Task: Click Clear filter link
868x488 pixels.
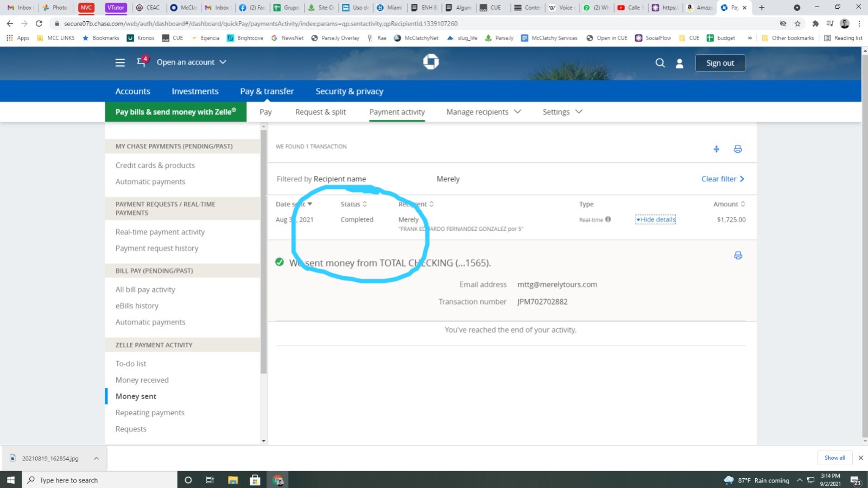Action: point(723,179)
